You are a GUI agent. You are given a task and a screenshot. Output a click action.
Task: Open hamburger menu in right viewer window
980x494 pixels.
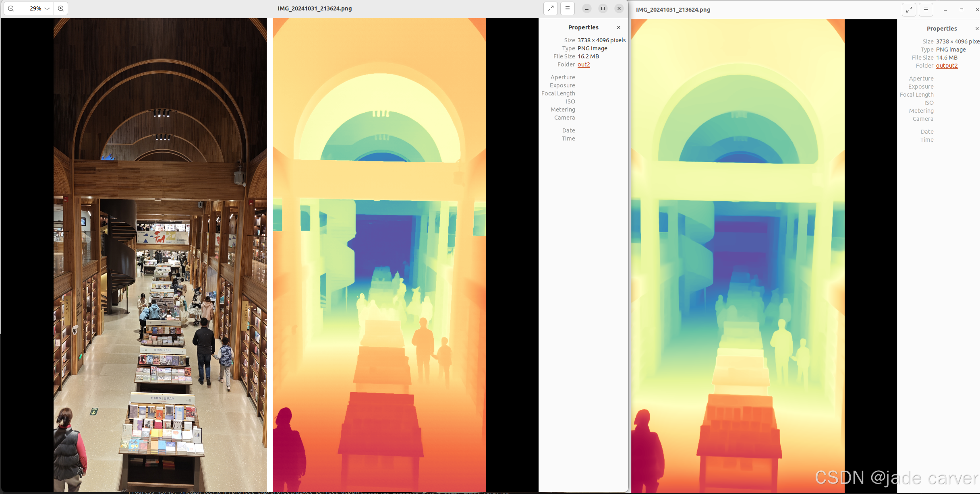[x=926, y=10]
